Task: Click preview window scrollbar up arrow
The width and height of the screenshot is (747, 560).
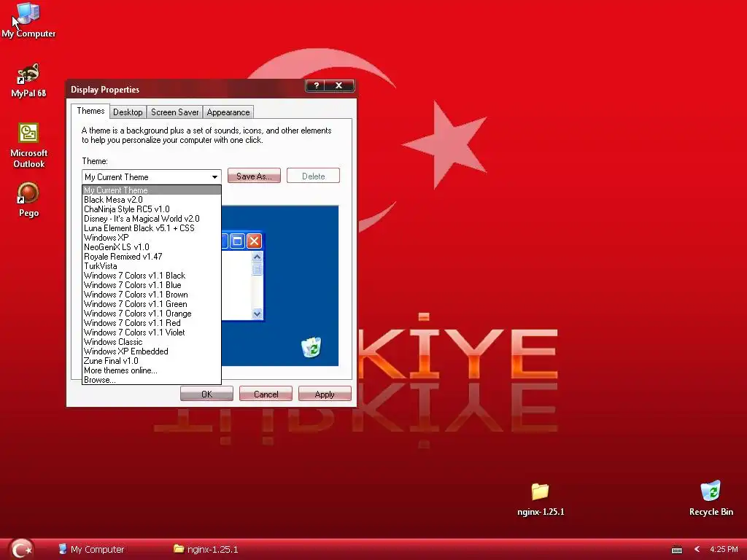Action: [x=258, y=257]
